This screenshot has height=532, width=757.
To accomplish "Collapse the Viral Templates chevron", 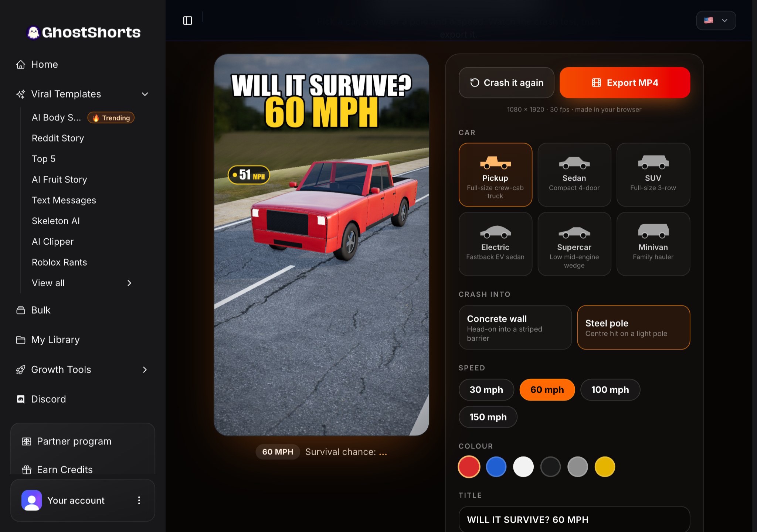I will tap(145, 94).
